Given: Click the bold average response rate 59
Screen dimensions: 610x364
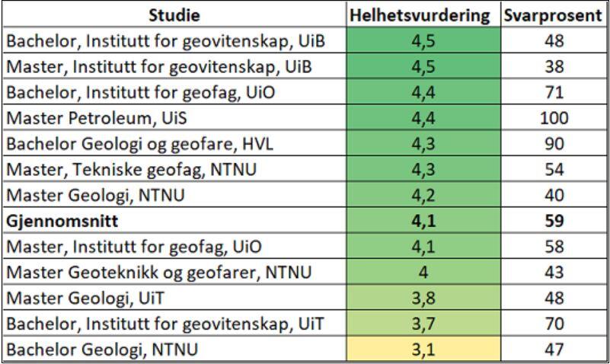Looking at the screenshot, I should point(554,221).
